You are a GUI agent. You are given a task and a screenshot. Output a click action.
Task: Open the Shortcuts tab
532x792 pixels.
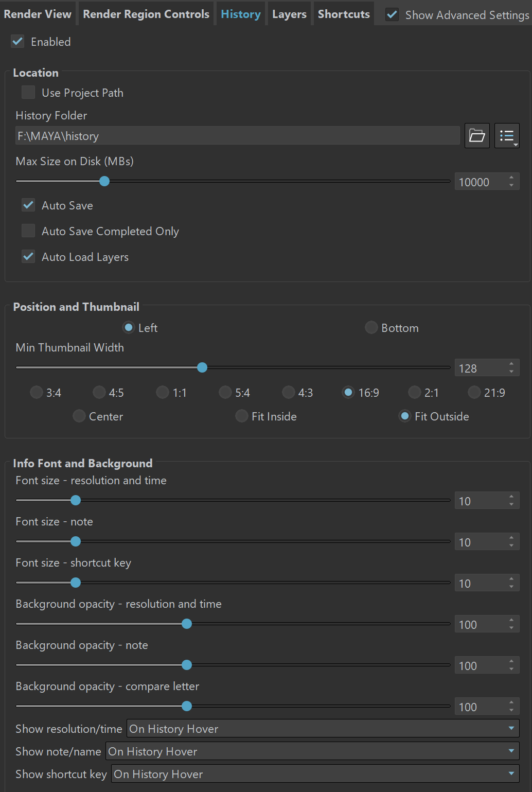(344, 14)
